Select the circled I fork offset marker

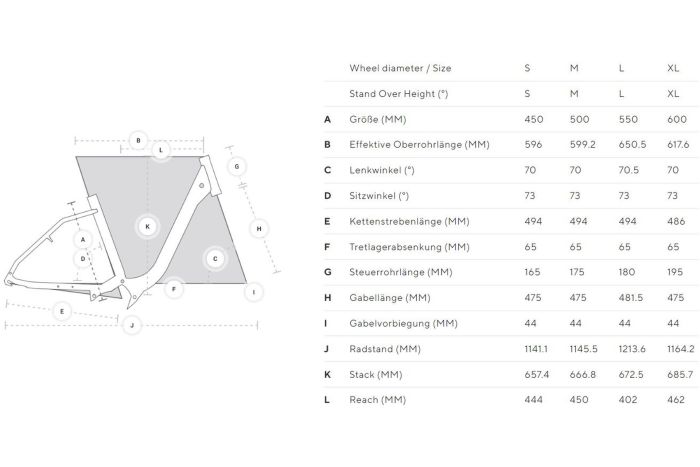click(254, 292)
